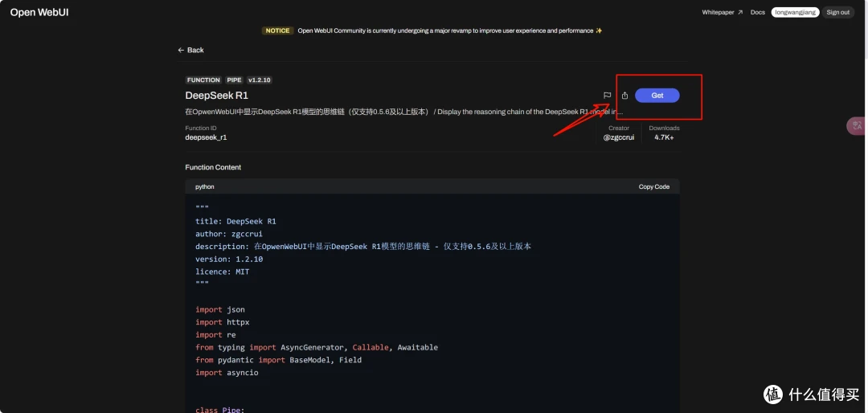Click the 'version: 1.2.10' code line
The width and height of the screenshot is (868, 413).
click(x=229, y=259)
